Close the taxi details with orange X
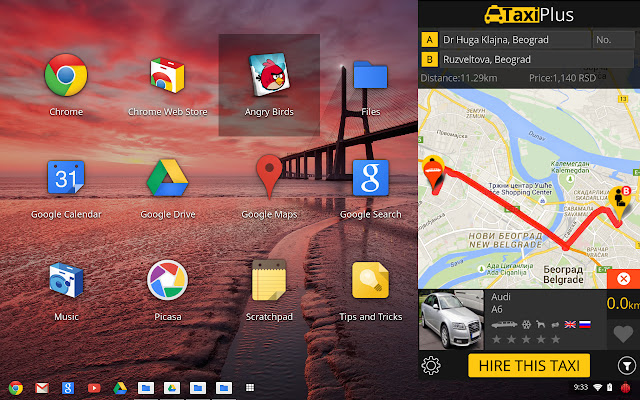 (x=623, y=279)
